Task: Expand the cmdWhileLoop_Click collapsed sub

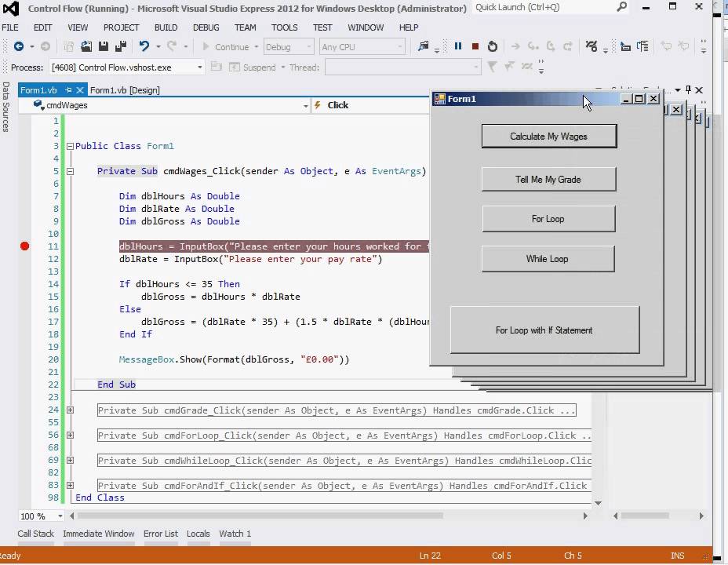Action: coord(70,460)
